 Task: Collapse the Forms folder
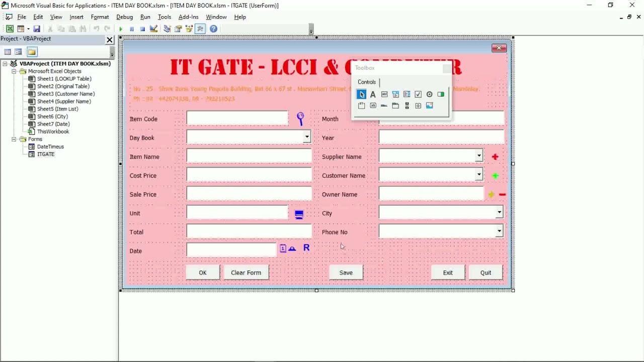pos(14,139)
